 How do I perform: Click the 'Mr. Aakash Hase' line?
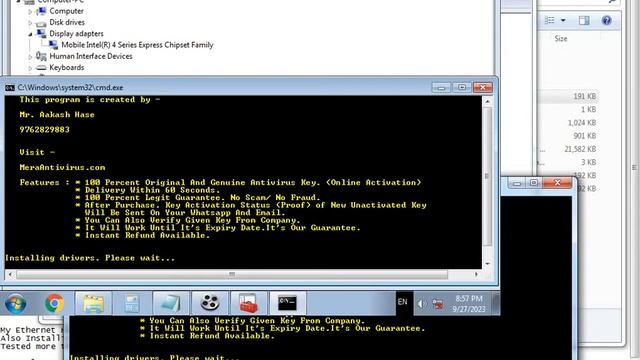(57, 115)
